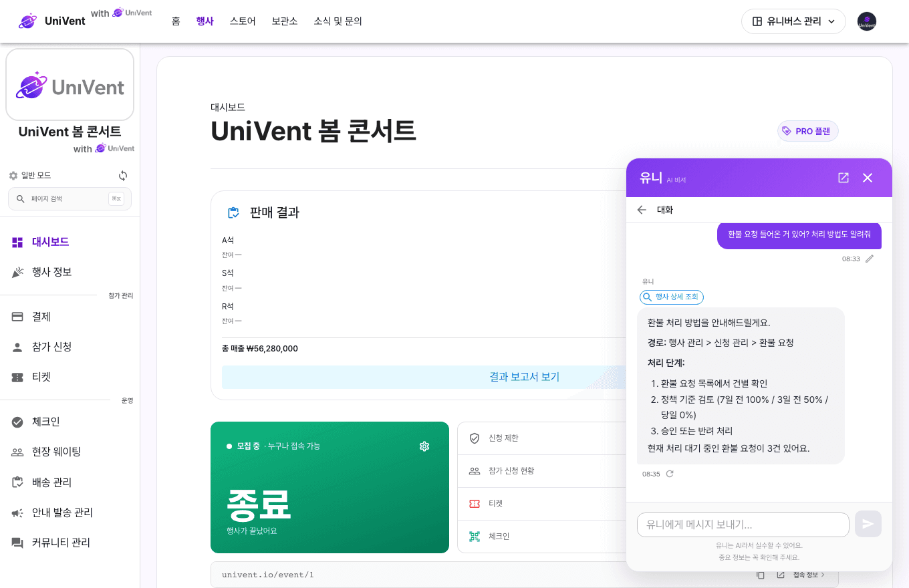This screenshot has width=909, height=588.
Task: Click the 총 매출 ₩56,280,000 text
Action: click(260, 349)
